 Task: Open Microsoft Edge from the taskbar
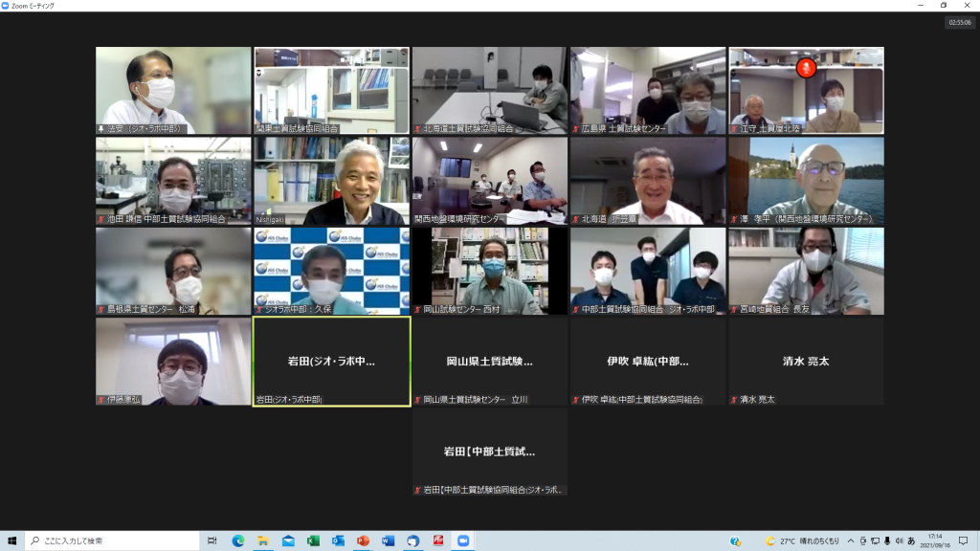(238, 540)
